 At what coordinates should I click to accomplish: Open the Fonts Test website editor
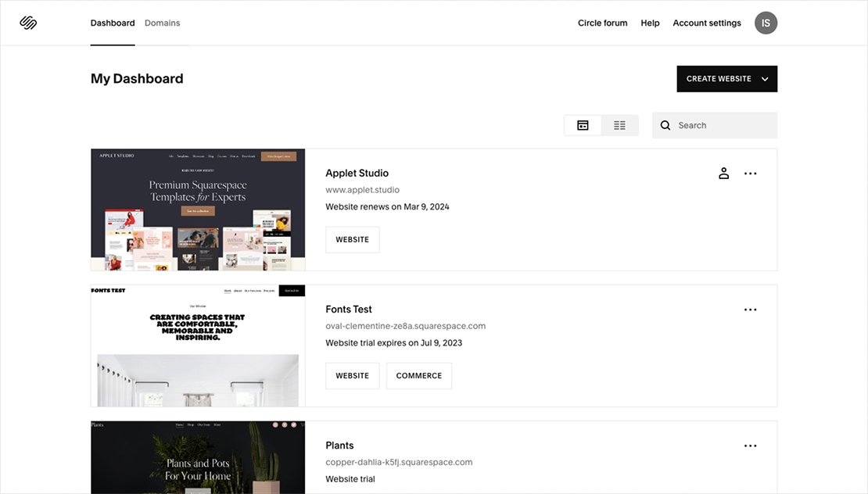point(352,375)
